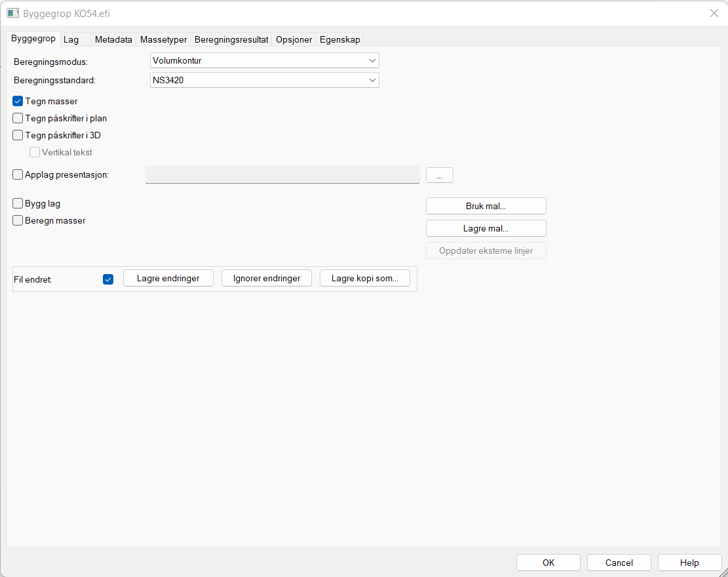This screenshot has height=577, width=728.
Task: Go to the Beregningsresultat tab
Action: (x=231, y=40)
